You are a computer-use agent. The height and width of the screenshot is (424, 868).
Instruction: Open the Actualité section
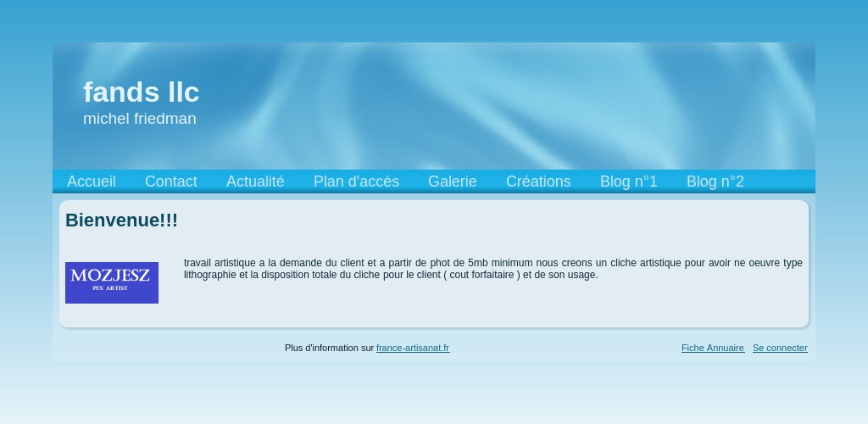(x=255, y=181)
